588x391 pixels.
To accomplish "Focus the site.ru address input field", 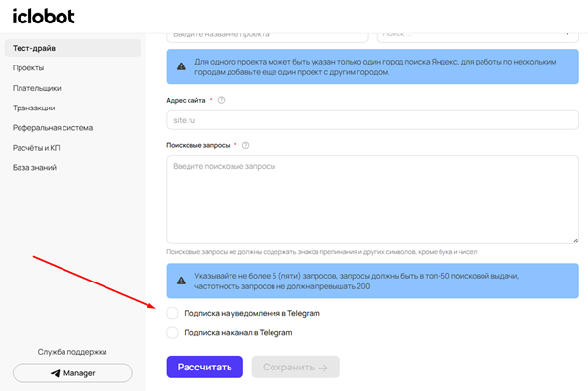I will pyautogui.click(x=372, y=120).
